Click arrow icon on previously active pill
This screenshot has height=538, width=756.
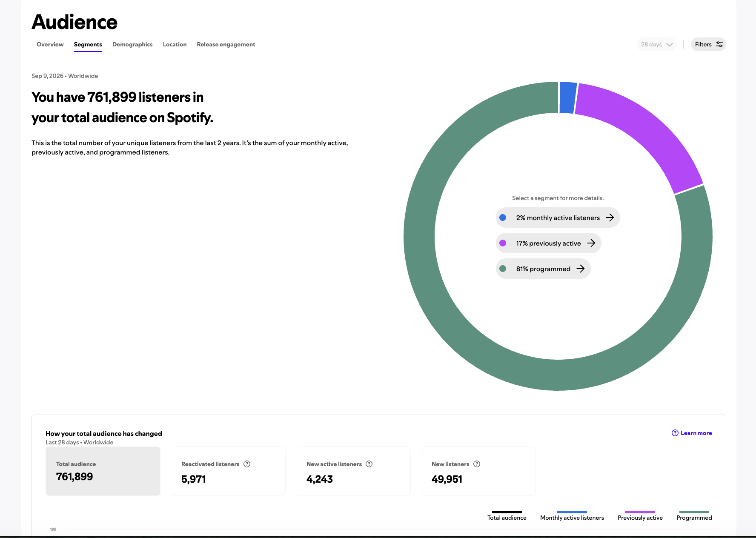coord(591,243)
